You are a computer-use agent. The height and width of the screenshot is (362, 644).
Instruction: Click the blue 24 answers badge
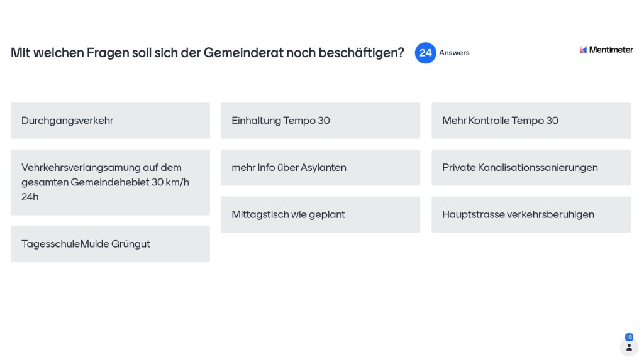pos(426,53)
